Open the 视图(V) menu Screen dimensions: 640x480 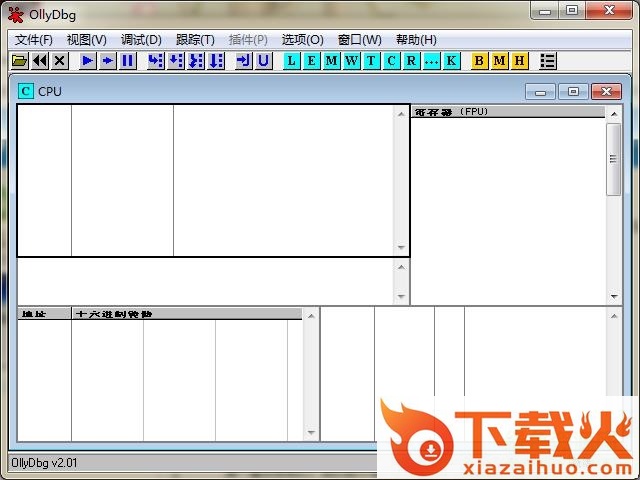coord(87,40)
